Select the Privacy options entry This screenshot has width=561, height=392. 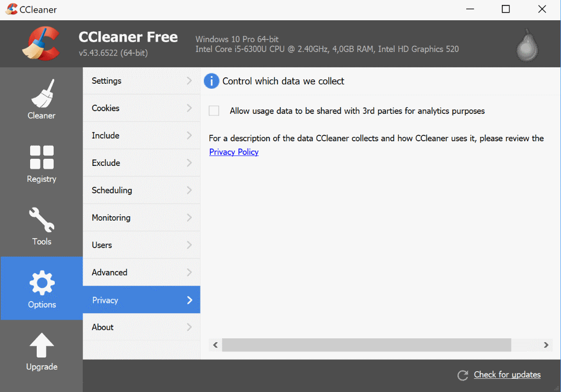click(141, 299)
